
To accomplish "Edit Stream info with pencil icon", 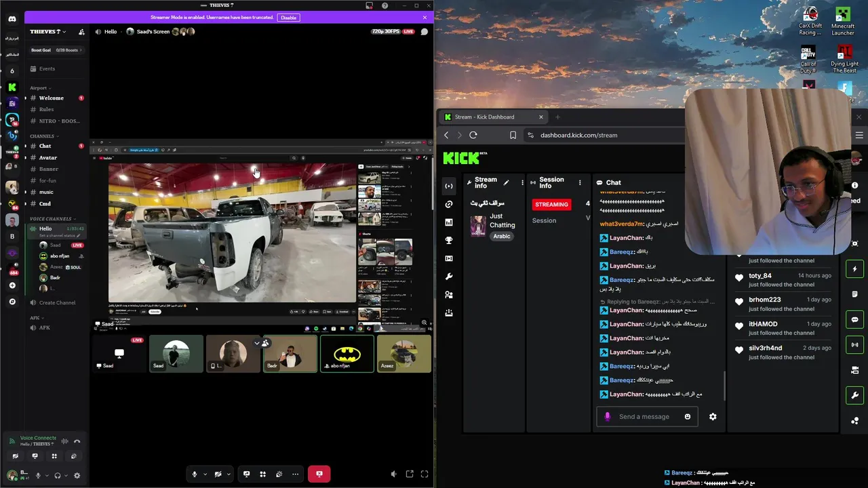I will (x=506, y=182).
